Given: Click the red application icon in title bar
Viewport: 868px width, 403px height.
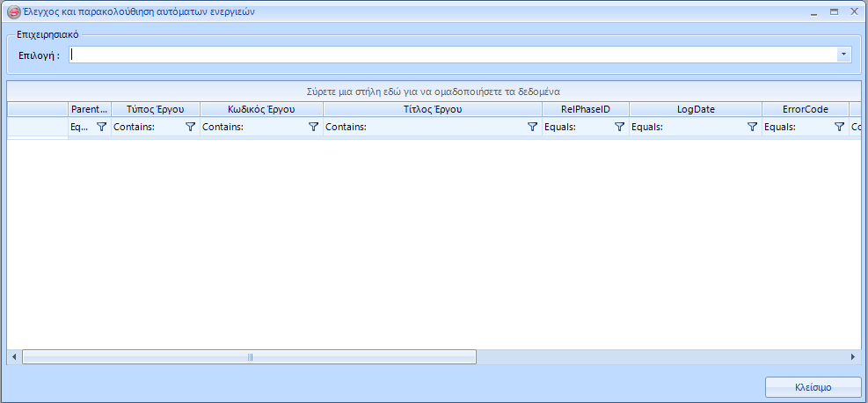Looking at the screenshot, I should point(13,12).
